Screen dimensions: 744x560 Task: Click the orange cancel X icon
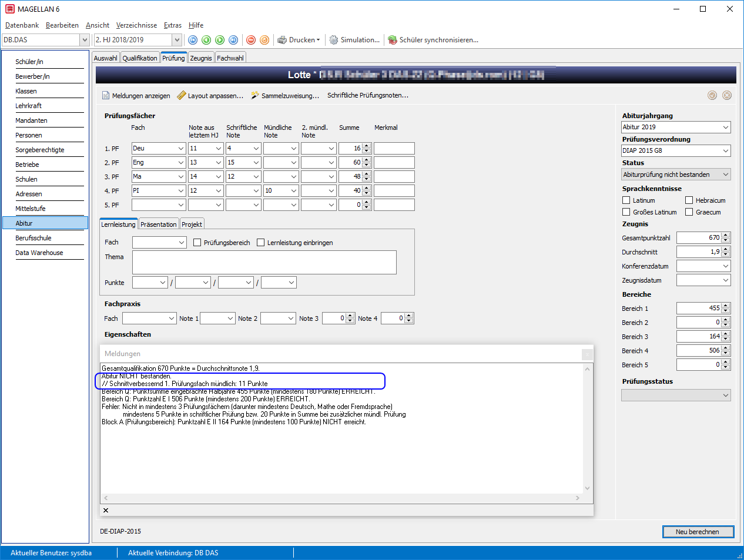[x=727, y=95]
